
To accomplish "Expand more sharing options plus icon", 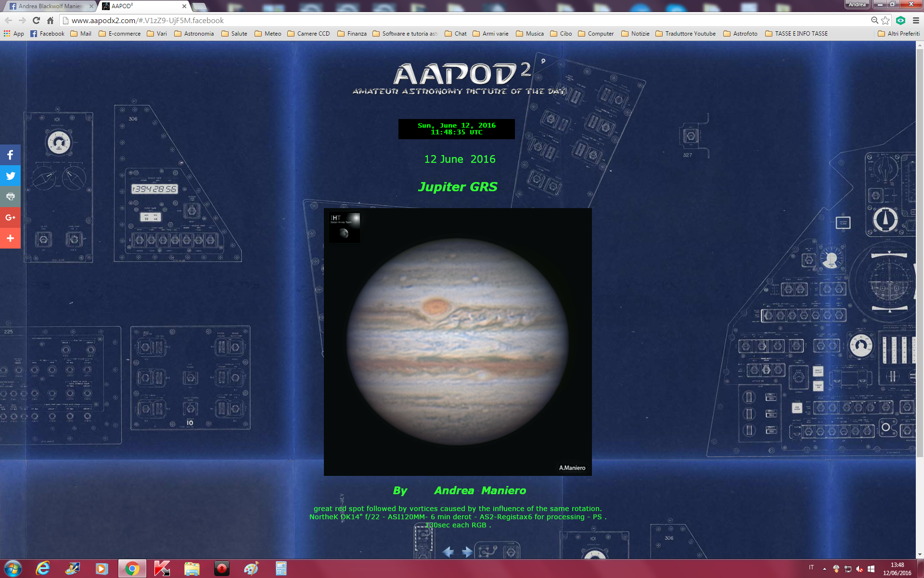I will pos(10,238).
